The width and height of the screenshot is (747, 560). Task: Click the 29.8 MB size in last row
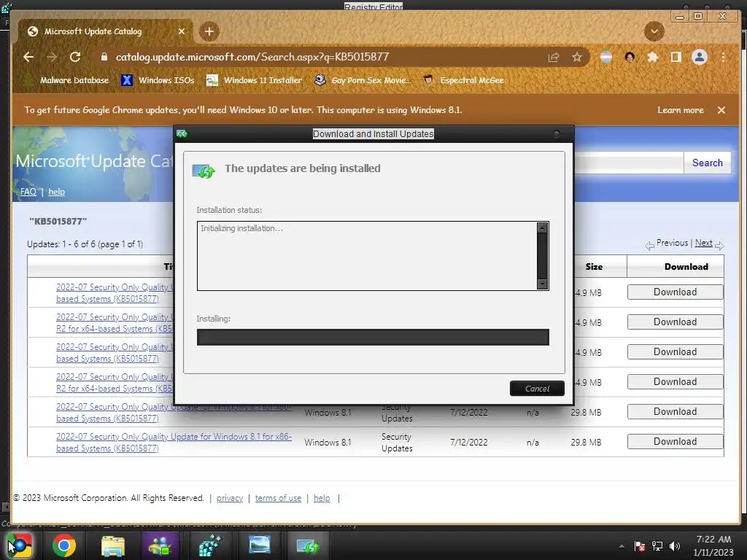tap(586, 443)
